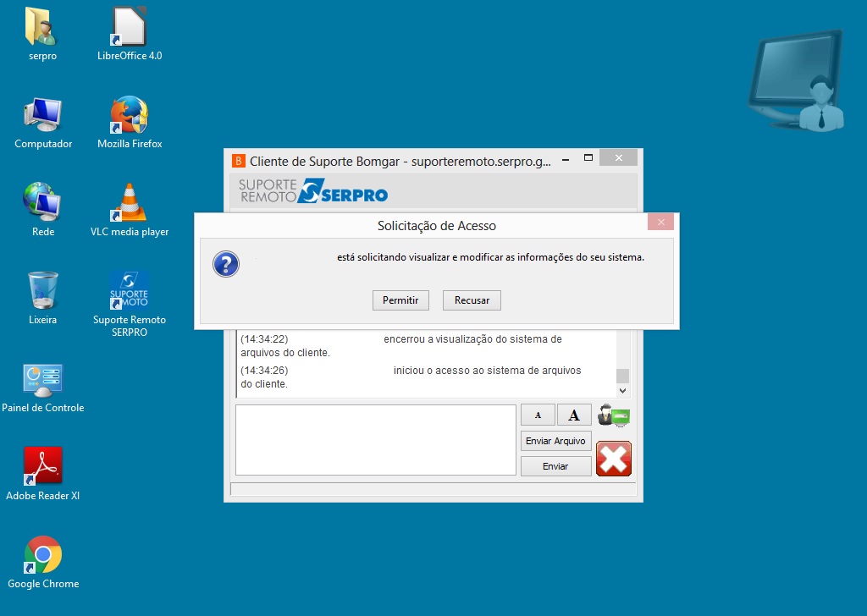Click the 14:34:26 chat log entry
This screenshot has width=867, height=616.
(411, 377)
